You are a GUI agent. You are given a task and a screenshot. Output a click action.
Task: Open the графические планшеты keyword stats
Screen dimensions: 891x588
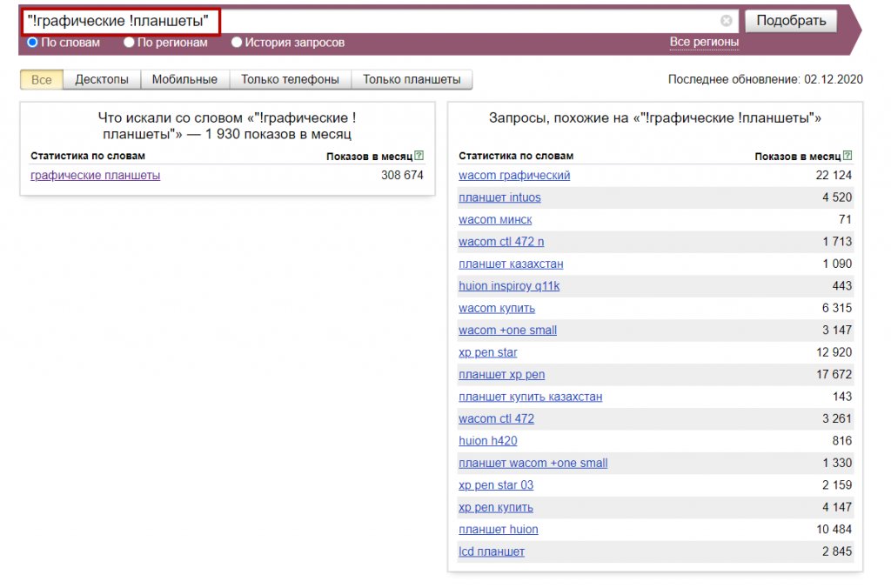(96, 175)
